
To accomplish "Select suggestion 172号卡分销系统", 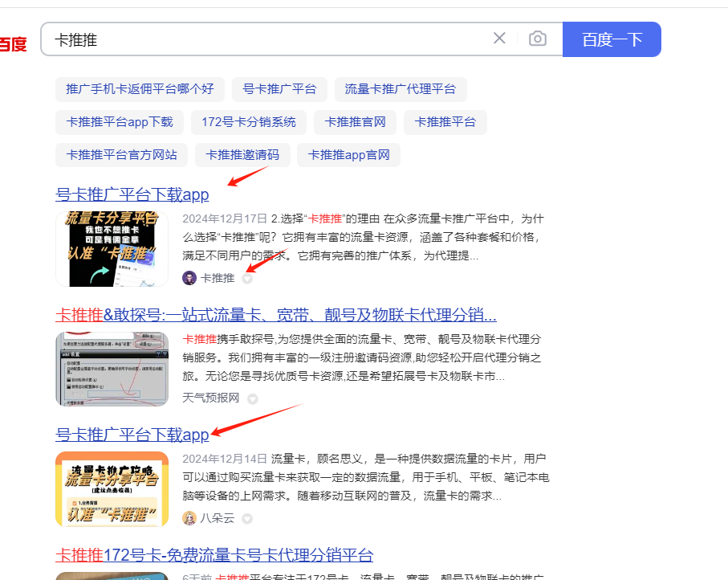I will coord(248,122).
